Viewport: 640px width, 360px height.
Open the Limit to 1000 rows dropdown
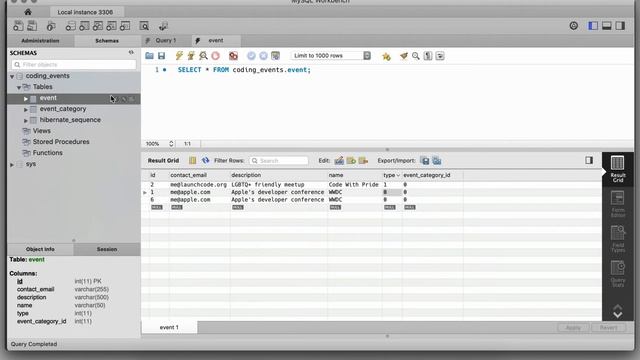(331, 56)
